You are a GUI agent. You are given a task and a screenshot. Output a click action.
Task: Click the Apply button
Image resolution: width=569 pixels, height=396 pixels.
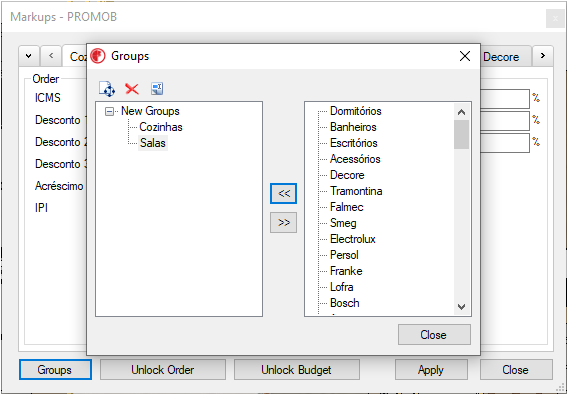431,370
